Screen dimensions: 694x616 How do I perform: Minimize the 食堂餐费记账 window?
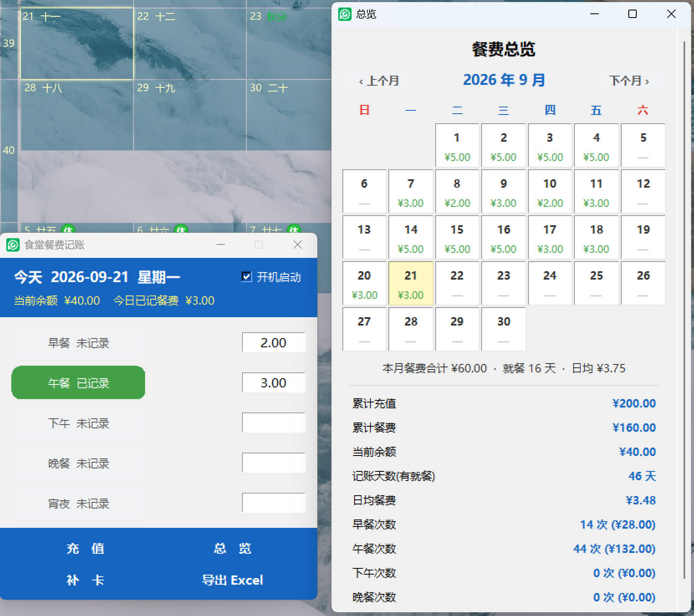pos(221,244)
